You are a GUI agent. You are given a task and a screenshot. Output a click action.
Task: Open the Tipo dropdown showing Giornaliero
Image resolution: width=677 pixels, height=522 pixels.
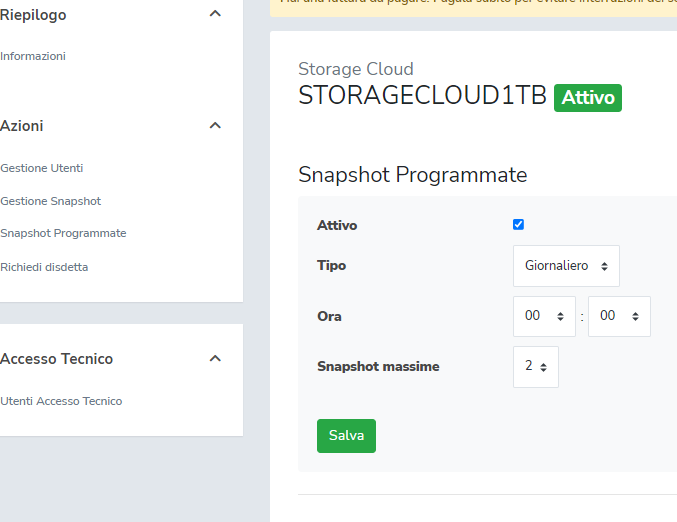566,266
